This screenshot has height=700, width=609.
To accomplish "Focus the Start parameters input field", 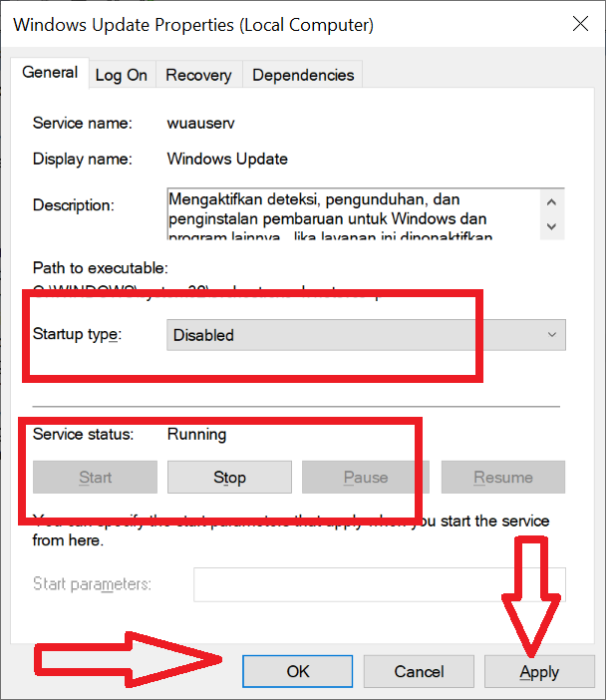I will click(x=379, y=584).
